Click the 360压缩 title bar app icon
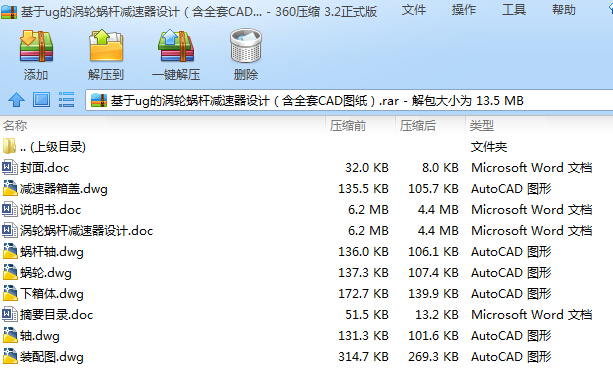 coord(9,11)
